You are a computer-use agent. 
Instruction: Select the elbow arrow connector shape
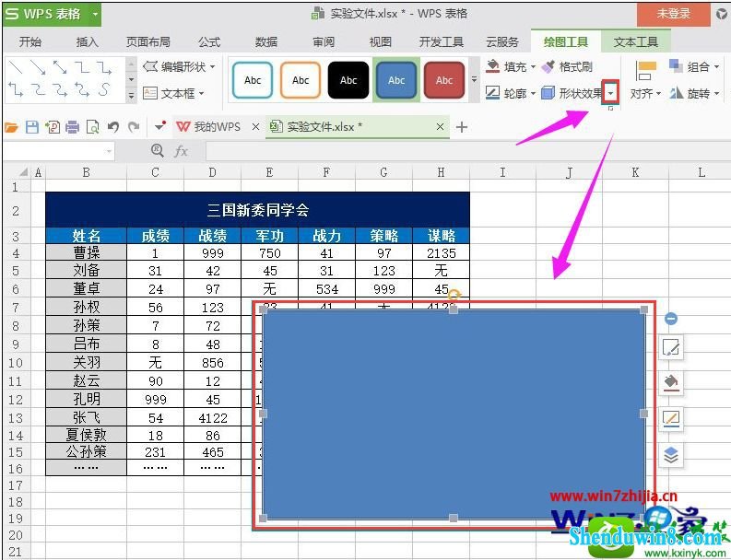(x=104, y=68)
